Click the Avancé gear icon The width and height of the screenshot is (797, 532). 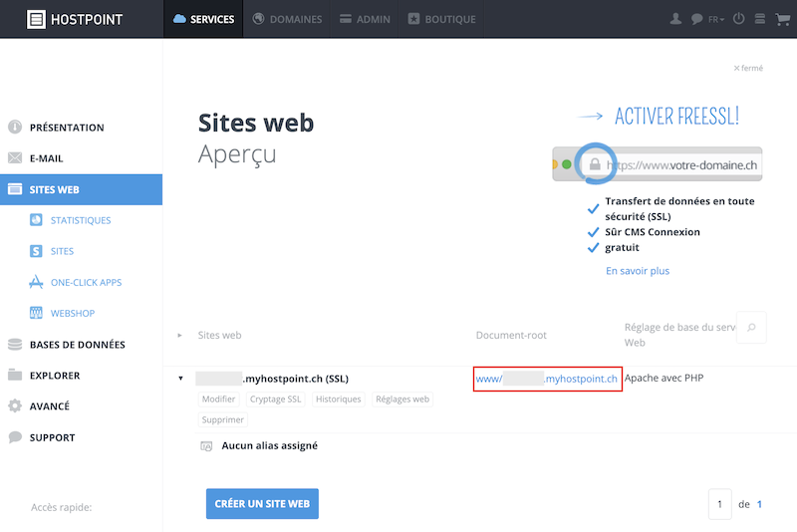[15, 406]
